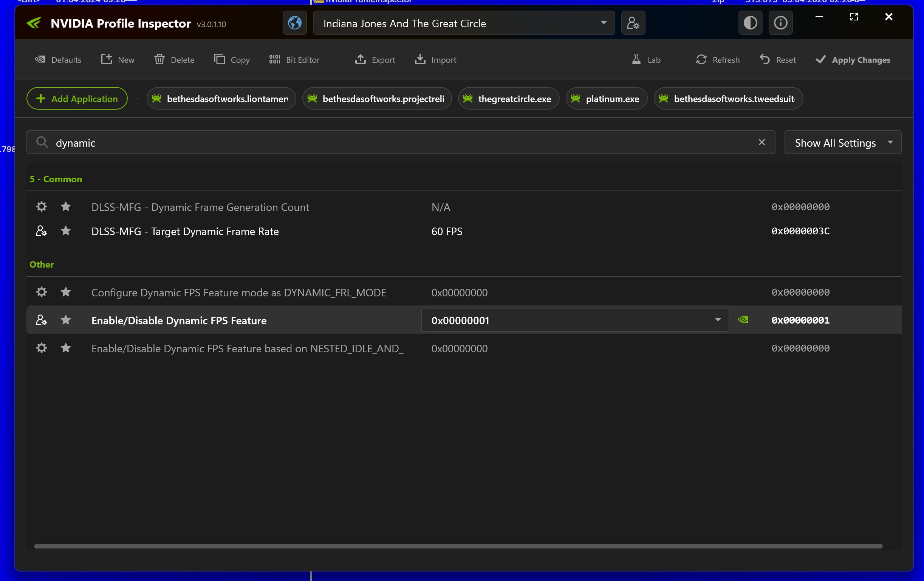
Task: Clear the search field with the X
Action: tap(761, 143)
